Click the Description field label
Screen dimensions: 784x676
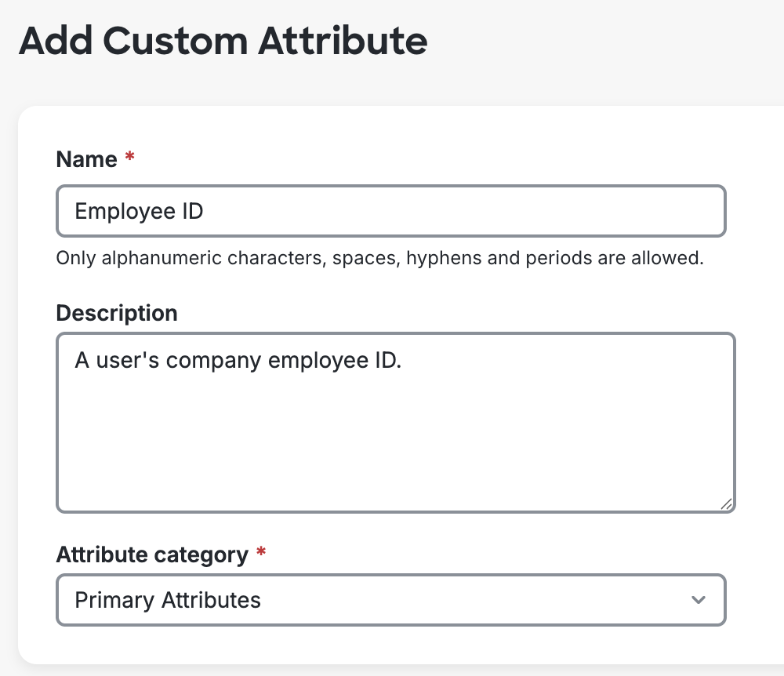pyautogui.click(x=116, y=313)
